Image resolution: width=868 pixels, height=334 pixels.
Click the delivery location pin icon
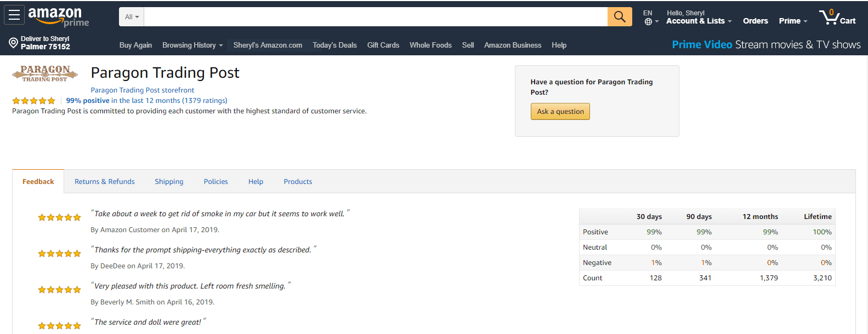(14, 43)
